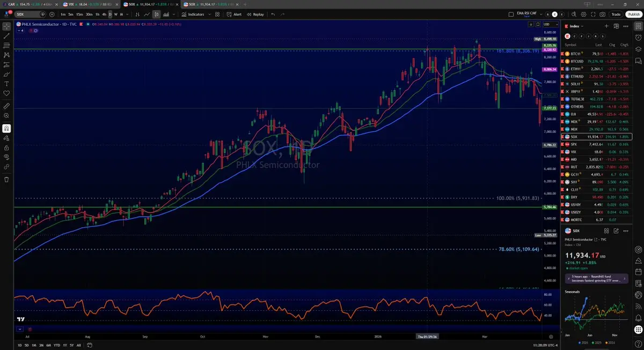Open the EMA RSI CMF layout dropdown arrow
Image resolution: width=644 pixels, height=350 pixels.
(x=541, y=14)
